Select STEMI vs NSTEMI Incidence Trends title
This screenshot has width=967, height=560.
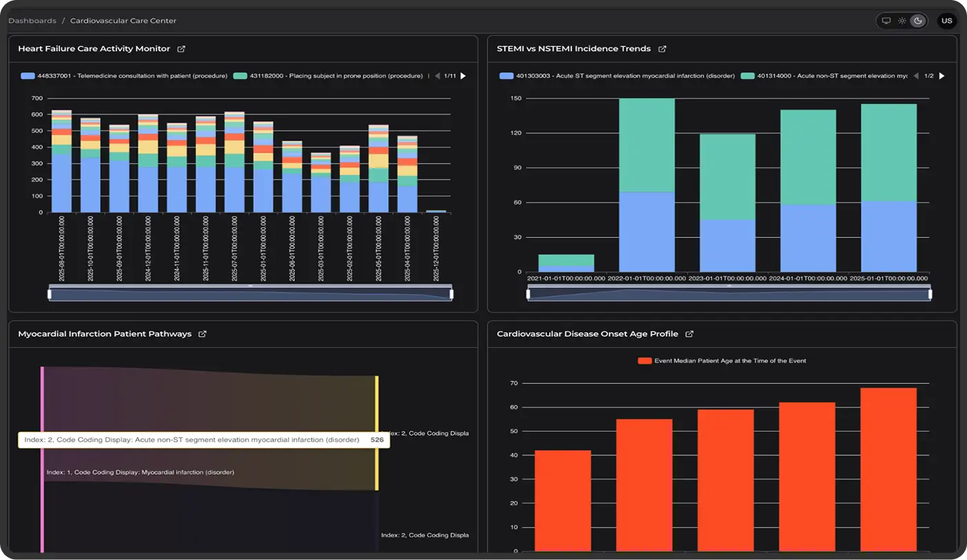(x=574, y=48)
